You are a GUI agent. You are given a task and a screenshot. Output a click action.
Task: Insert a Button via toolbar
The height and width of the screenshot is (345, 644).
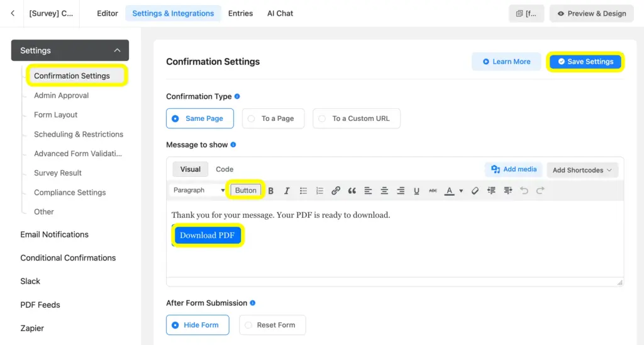(246, 190)
